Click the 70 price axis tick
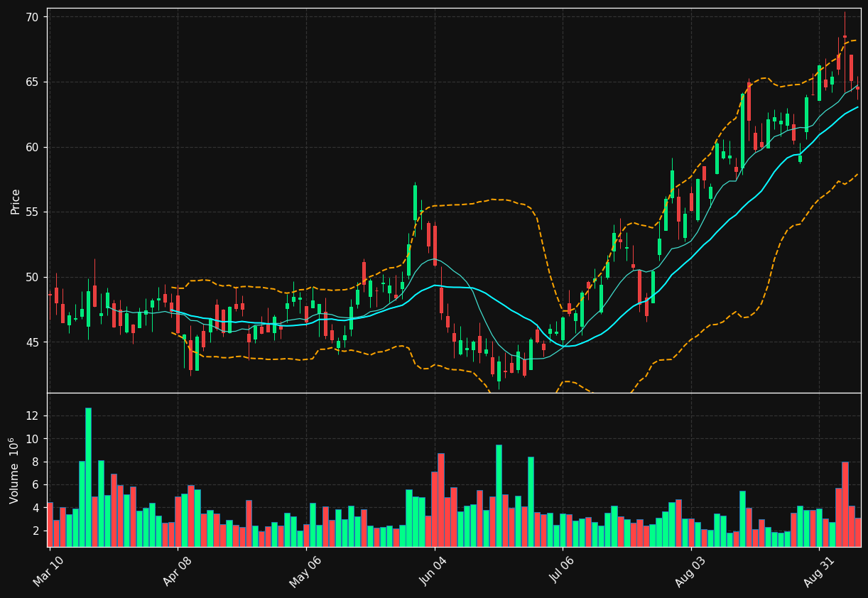868x598 pixels. click(33, 17)
